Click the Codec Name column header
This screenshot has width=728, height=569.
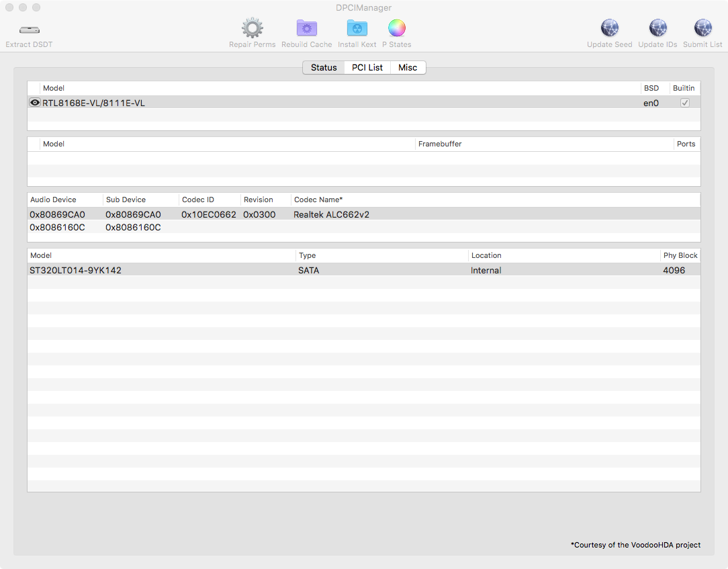coord(318,200)
